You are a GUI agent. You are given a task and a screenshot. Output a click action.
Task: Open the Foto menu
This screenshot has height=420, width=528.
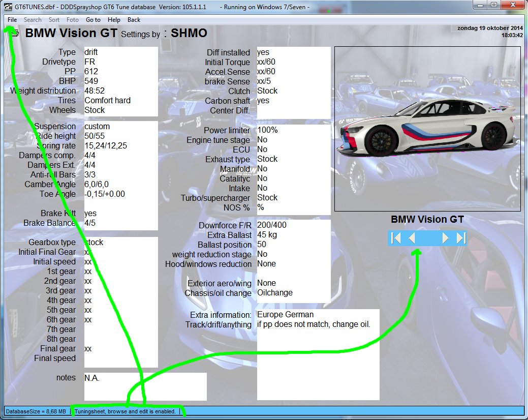[x=72, y=20]
